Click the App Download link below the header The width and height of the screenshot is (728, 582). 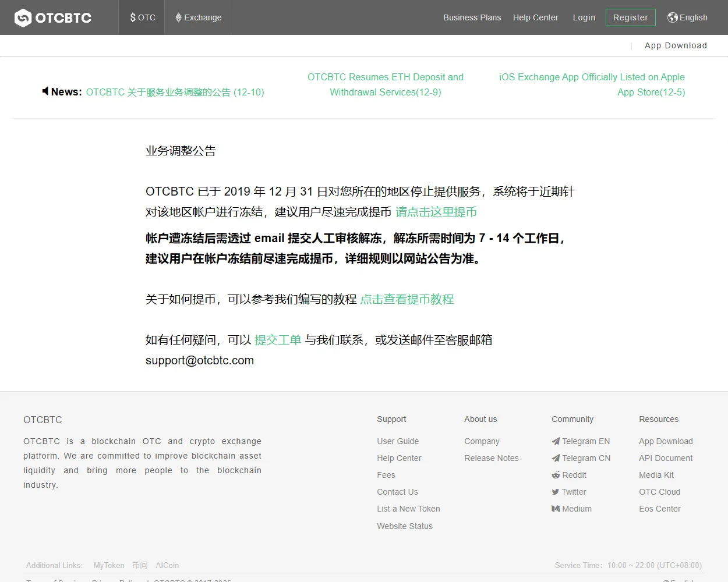676,45
